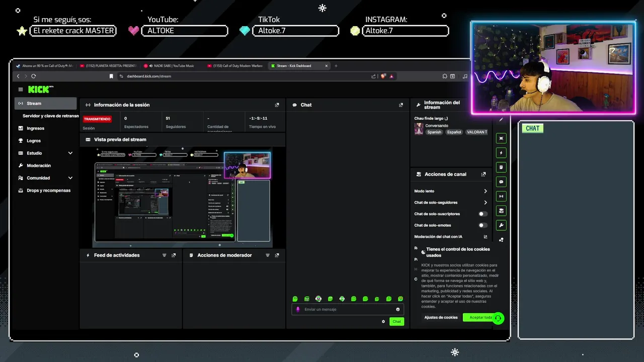644x362 pixels.
Task: Switch to the PLANETA VEGETTA browser tab
Action: (x=107, y=66)
